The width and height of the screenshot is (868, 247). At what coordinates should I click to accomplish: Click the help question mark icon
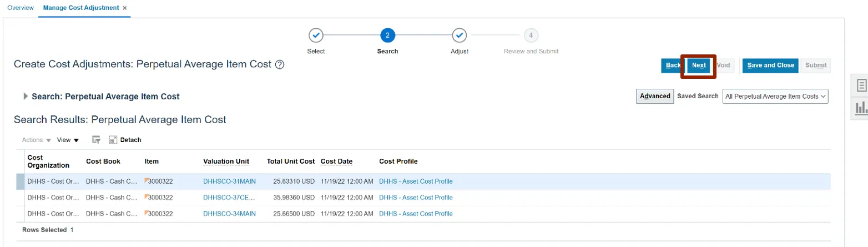tap(280, 65)
